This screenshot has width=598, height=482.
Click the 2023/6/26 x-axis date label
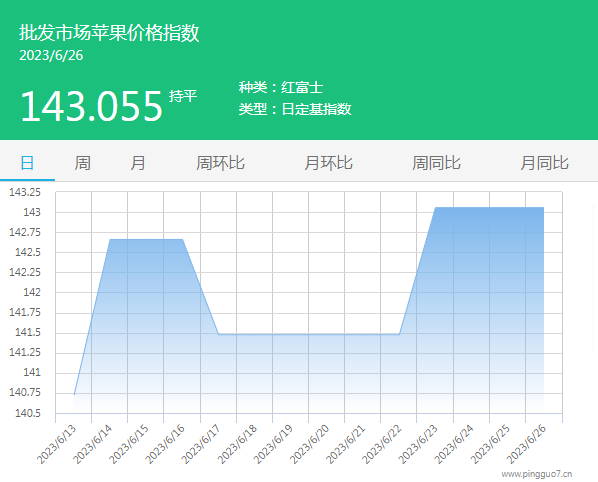526,444
